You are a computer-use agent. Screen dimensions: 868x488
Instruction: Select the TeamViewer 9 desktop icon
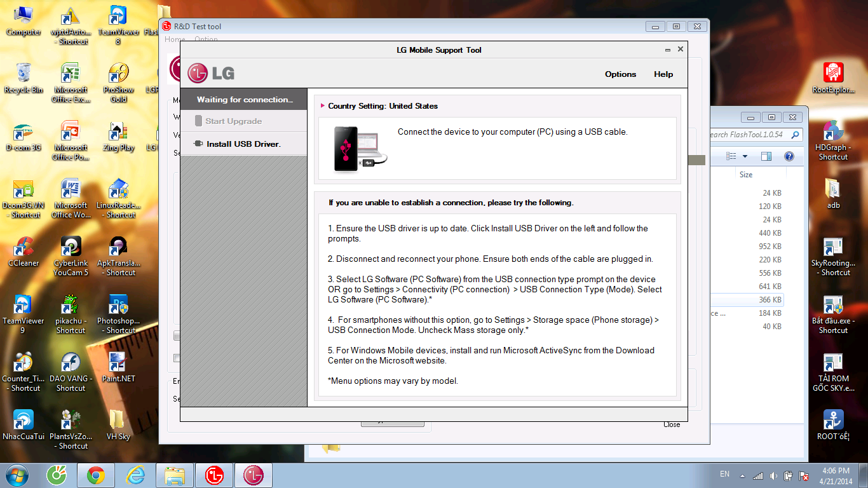coord(24,314)
